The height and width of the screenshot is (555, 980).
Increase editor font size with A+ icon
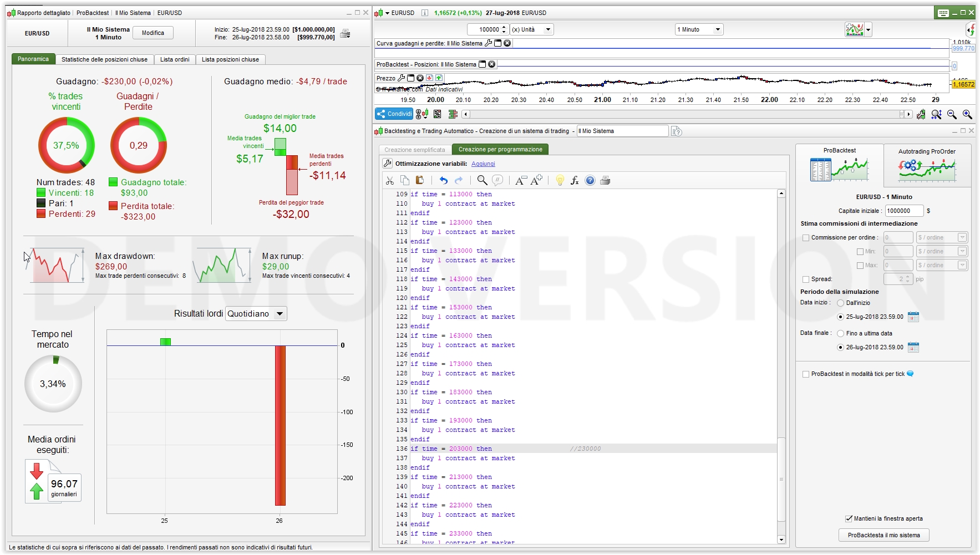[536, 180]
